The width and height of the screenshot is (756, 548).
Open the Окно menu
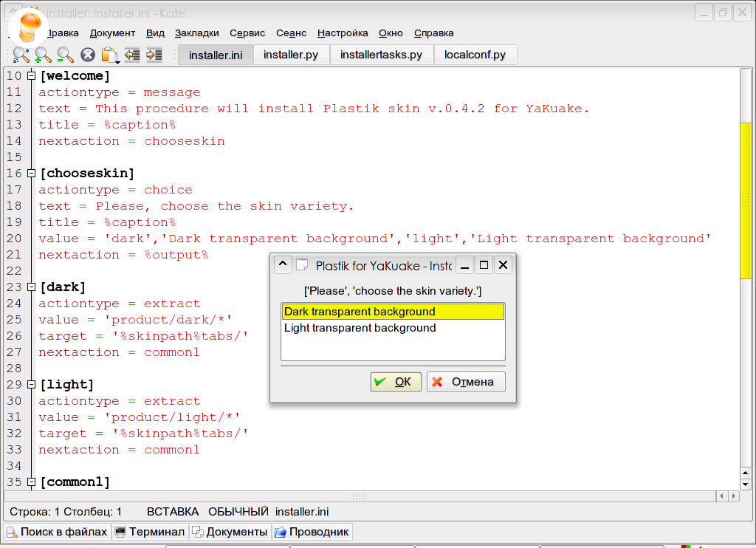391,32
